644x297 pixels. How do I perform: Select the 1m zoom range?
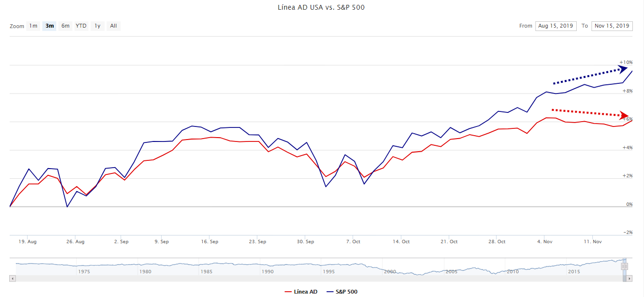pos(33,26)
